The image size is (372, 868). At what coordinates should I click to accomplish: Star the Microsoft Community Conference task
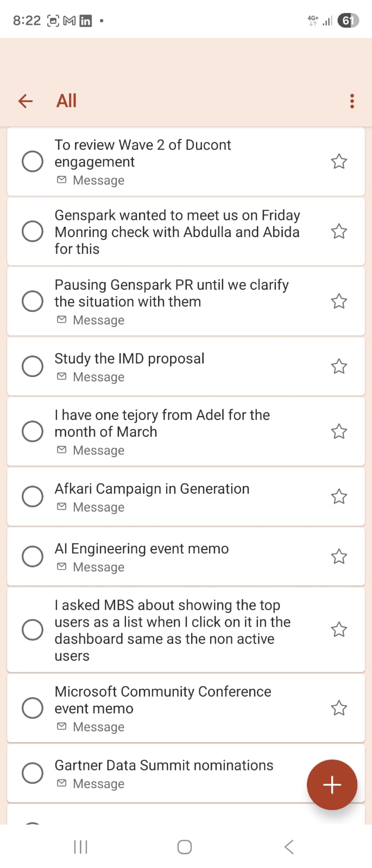[339, 708]
